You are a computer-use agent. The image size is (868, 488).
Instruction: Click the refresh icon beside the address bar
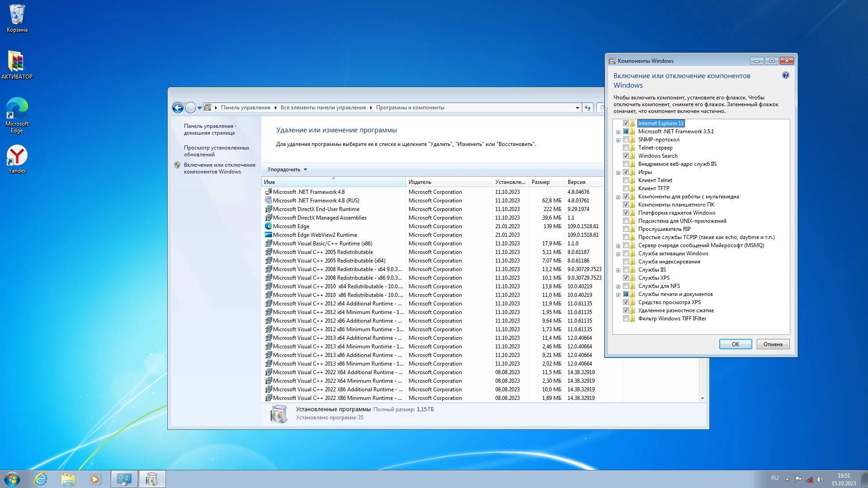[x=588, y=108]
